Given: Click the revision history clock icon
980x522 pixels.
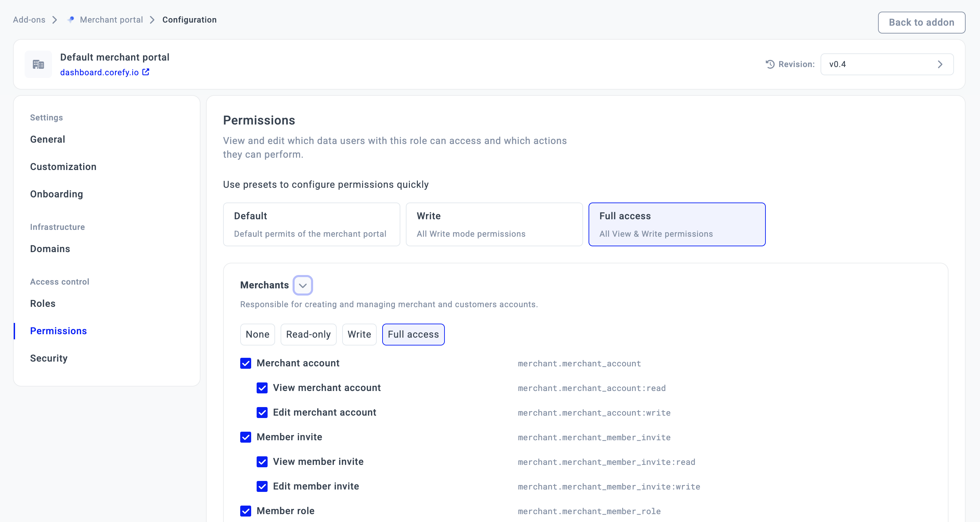Looking at the screenshot, I should pyautogui.click(x=770, y=64).
